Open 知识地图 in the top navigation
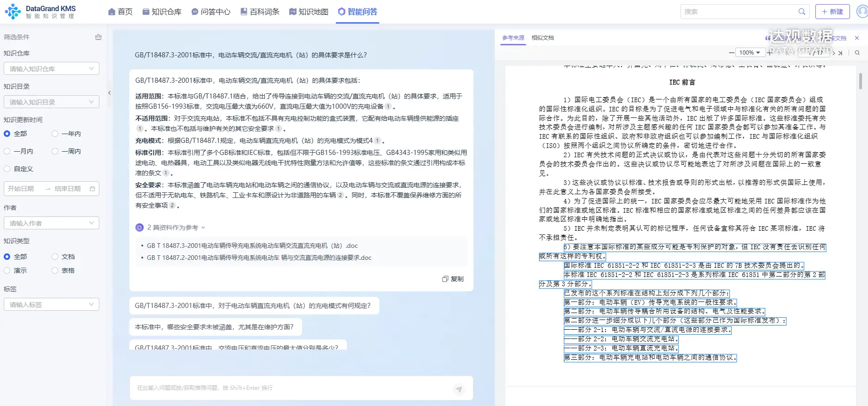 coord(309,12)
